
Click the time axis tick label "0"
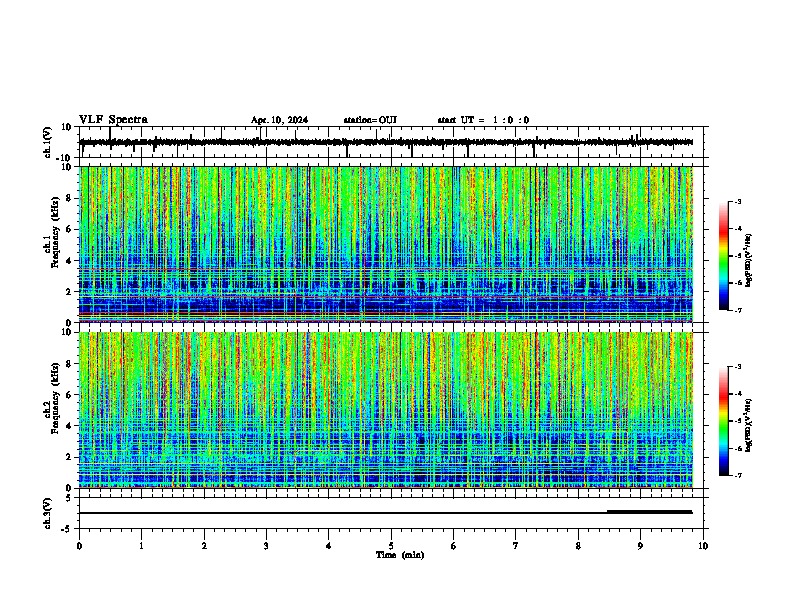click(x=79, y=546)
